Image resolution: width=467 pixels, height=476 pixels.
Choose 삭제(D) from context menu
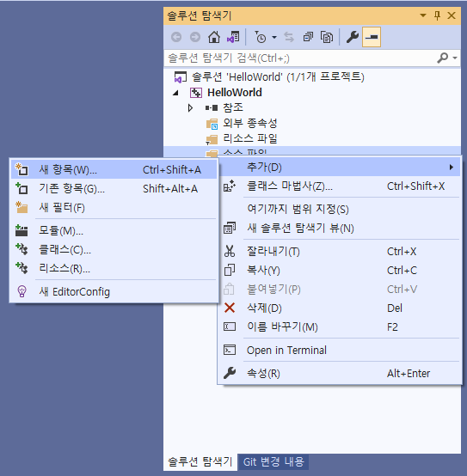click(340, 308)
